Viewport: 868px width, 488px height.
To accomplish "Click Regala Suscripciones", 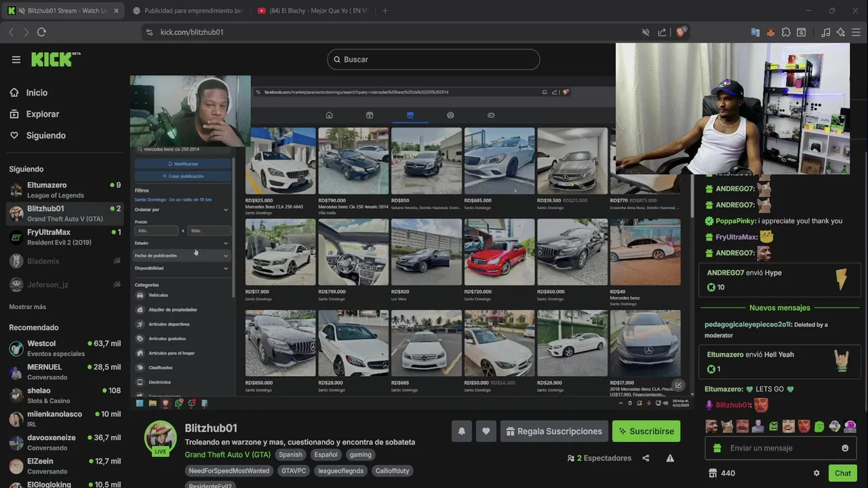I will point(554,431).
